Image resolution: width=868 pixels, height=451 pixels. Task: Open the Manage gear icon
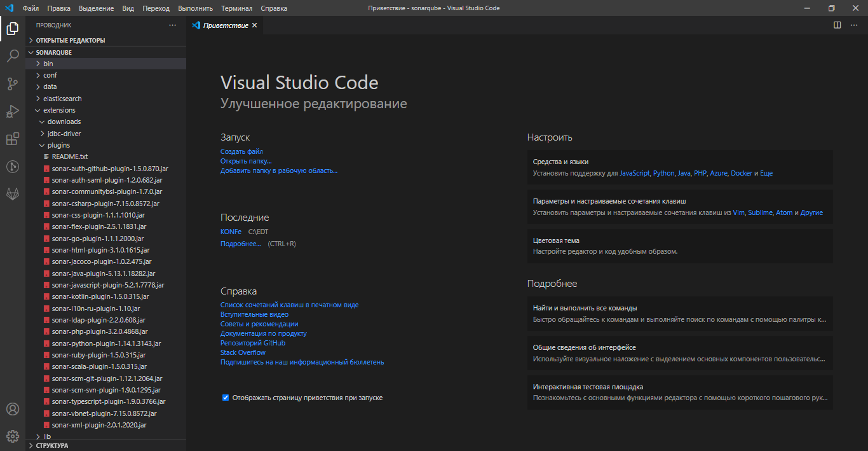click(13, 436)
